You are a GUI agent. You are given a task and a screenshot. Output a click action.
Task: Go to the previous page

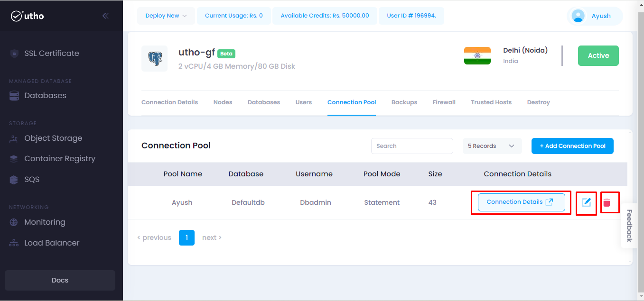point(154,237)
